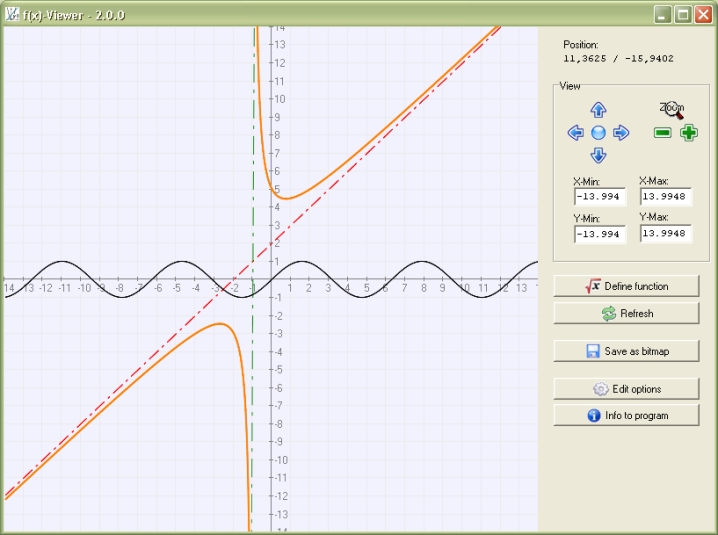Pan the view up with the up arrow
718x535 pixels.
[598, 110]
